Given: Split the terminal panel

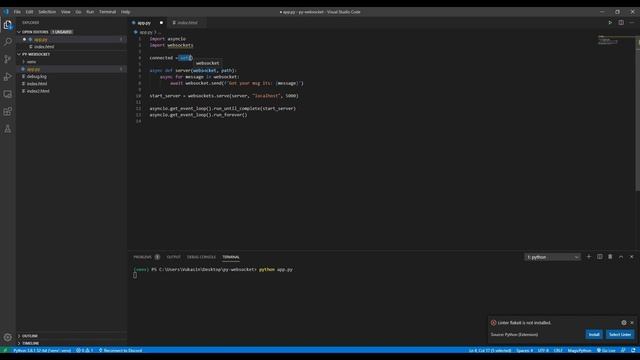Looking at the screenshot, I should tap(600, 257).
